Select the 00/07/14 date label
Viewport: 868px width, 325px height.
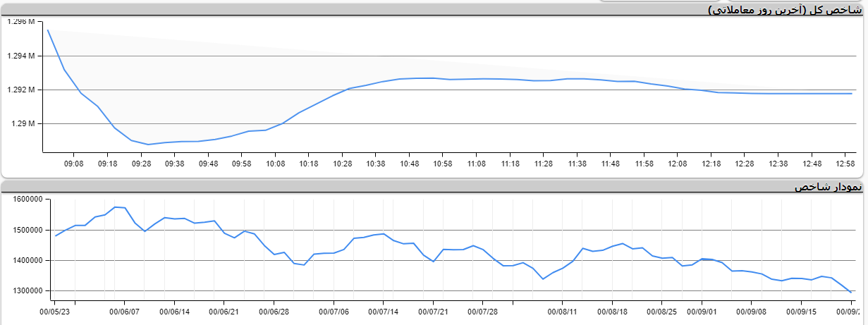pyautogui.click(x=384, y=310)
